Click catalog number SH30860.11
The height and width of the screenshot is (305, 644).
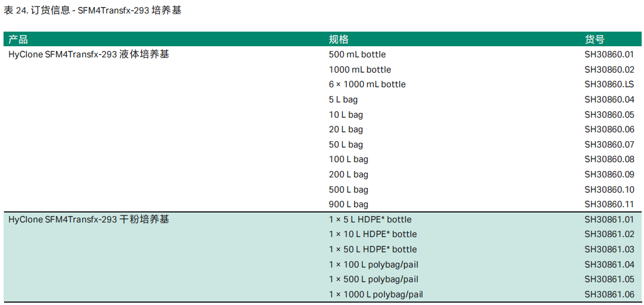[609, 204]
